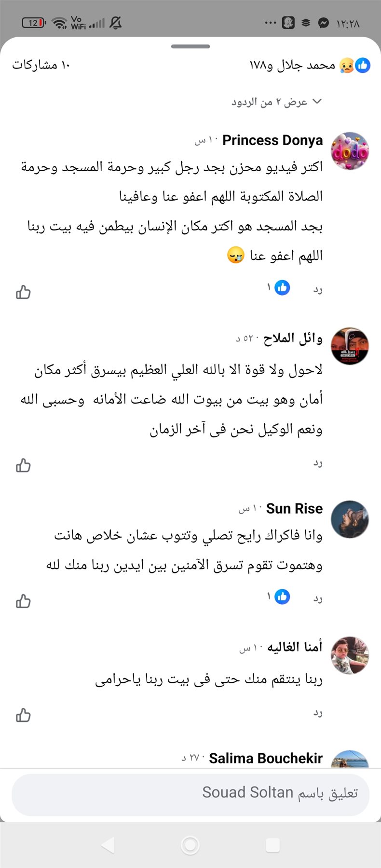This screenshot has width=381, height=868.
Task: Tap the drag handle of comments sheet
Action: tap(190, 46)
